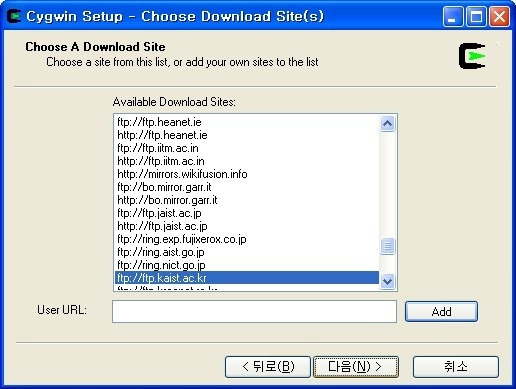Pick ftp://bo.mirror.garr.it from list
516x389 pixels.
click(246, 187)
